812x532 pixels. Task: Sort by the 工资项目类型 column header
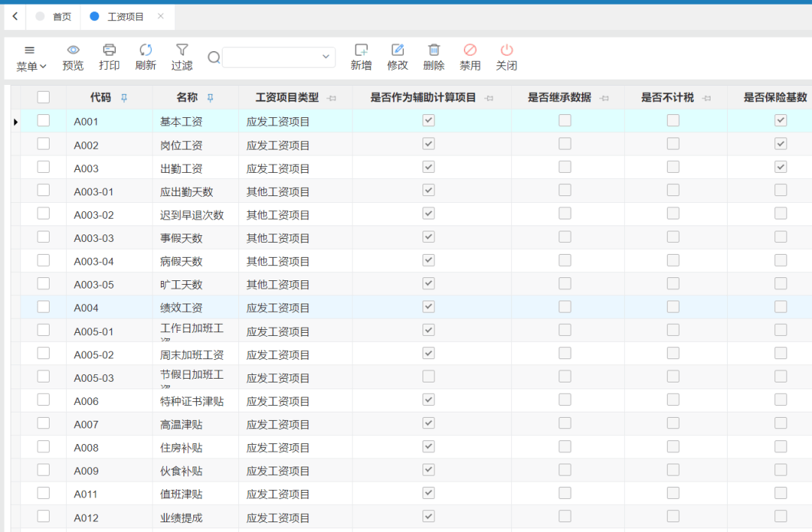click(x=287, y=97)
